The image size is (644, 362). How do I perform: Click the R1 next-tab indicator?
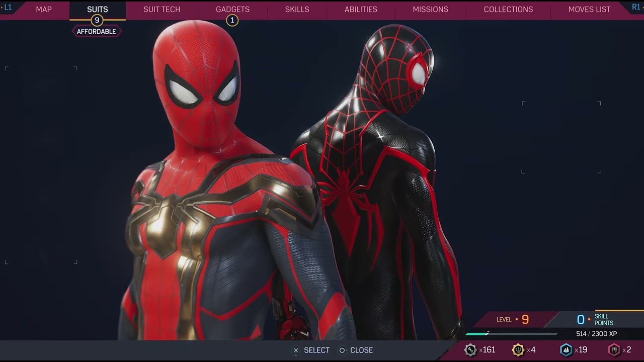point(636,8)
